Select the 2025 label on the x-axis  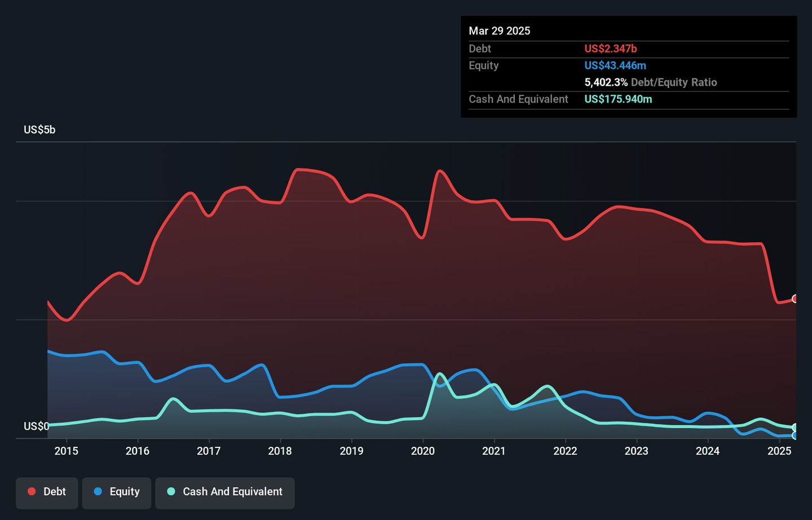[x=779, y=451]
